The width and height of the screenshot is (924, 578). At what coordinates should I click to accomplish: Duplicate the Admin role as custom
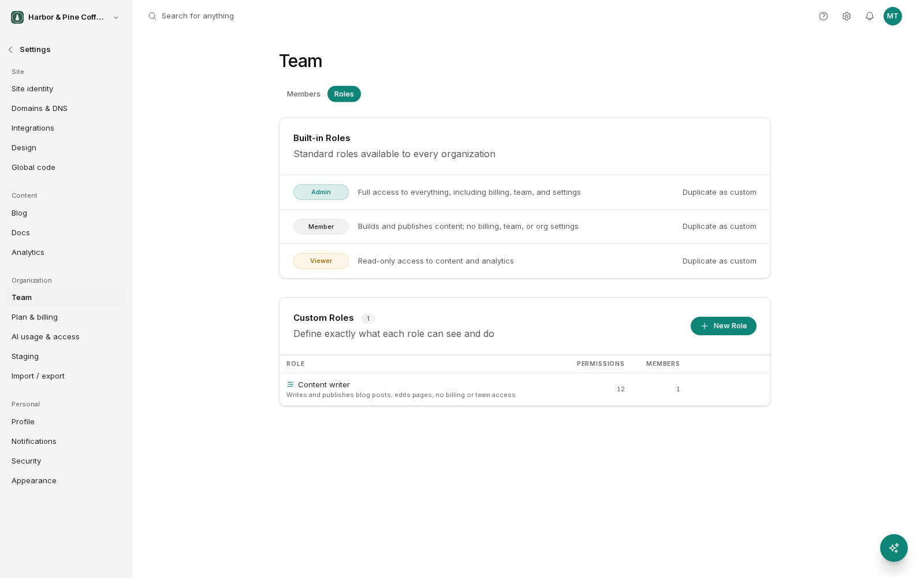click(x=720, y=192)
